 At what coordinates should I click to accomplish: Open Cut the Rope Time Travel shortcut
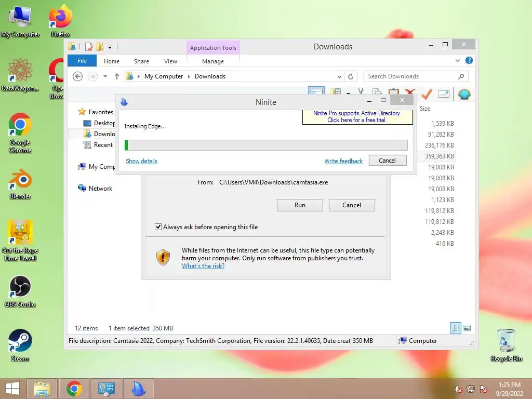point(20,240)
